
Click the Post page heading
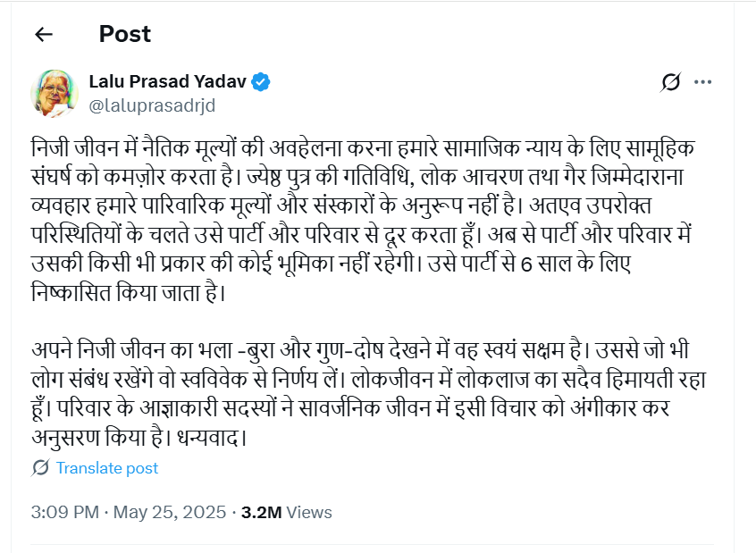click(x=124, y=34)
